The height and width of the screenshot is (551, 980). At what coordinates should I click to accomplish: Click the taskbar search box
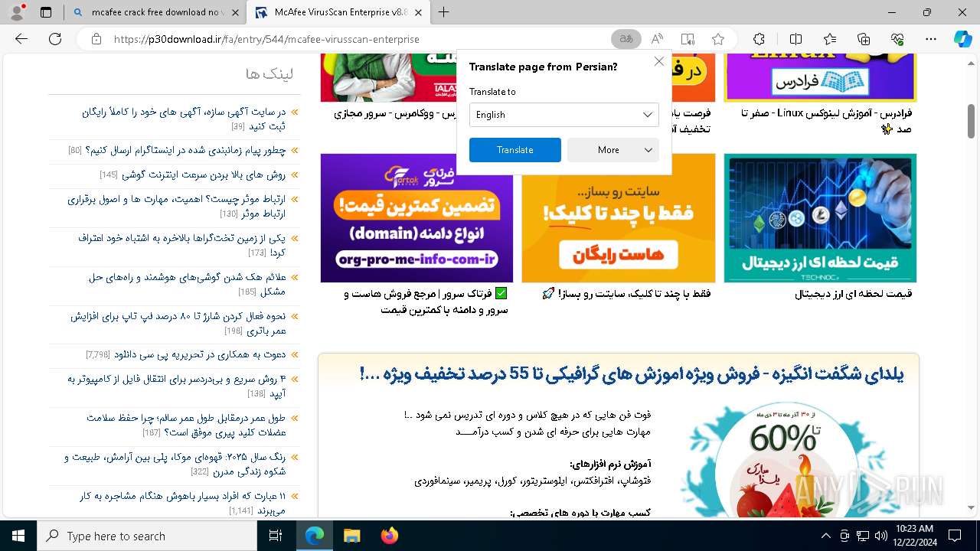[x=148, y=536]
